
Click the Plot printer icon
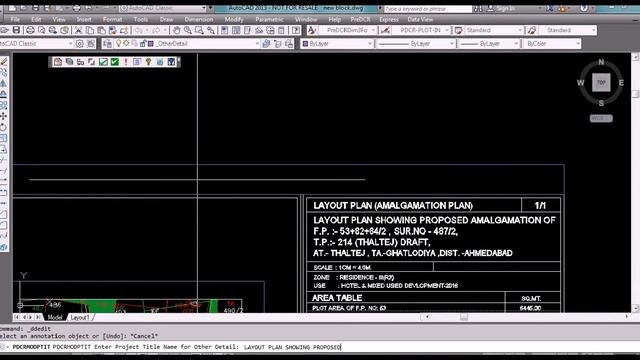(x=30, y=30)
